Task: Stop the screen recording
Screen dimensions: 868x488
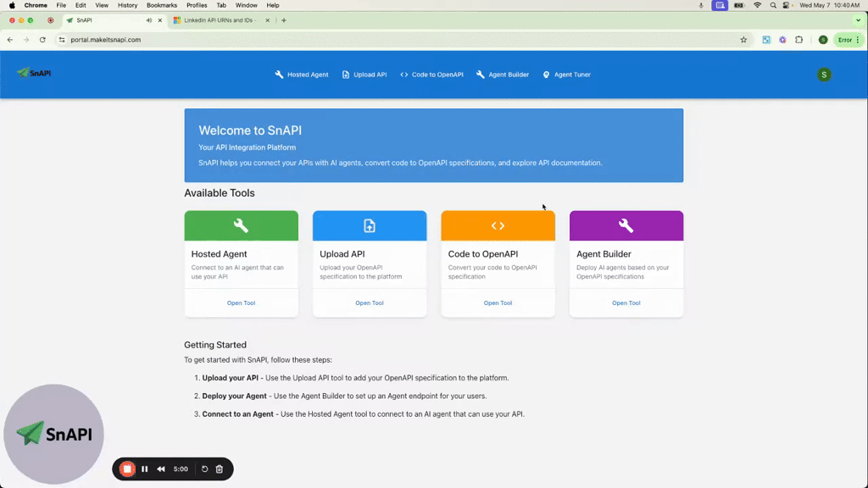Action: pos(127,469)
